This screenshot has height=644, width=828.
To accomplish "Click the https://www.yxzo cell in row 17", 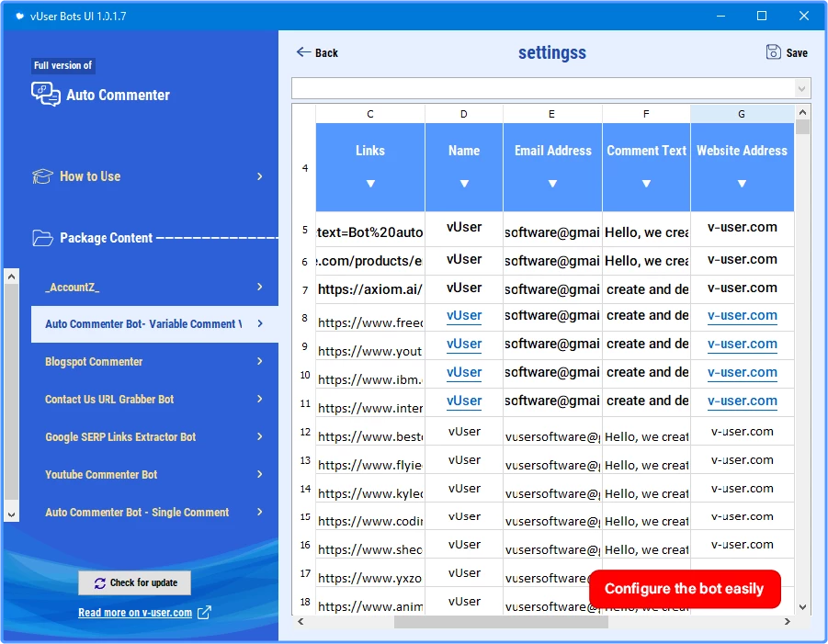I will pyautogui.click(x=370, y=572).
